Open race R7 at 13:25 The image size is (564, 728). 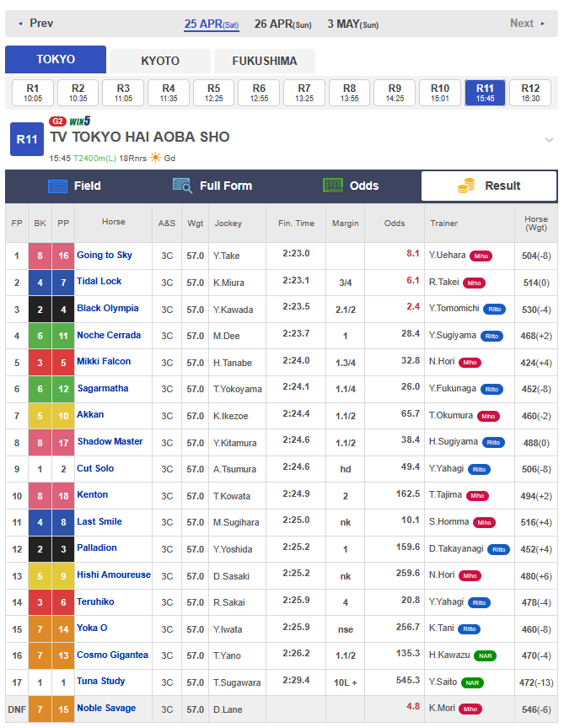[x=304, y=93]
